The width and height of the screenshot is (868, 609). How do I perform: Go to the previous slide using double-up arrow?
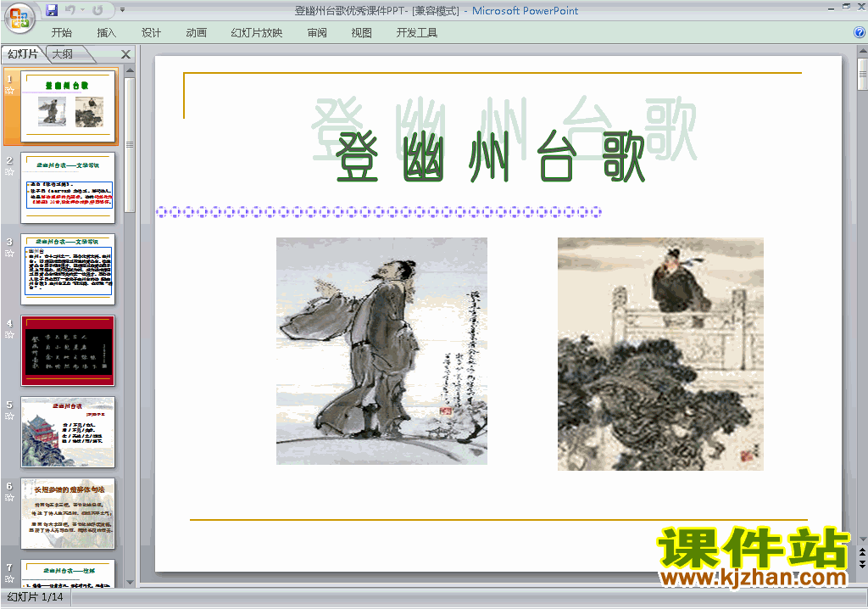(862, 553)
